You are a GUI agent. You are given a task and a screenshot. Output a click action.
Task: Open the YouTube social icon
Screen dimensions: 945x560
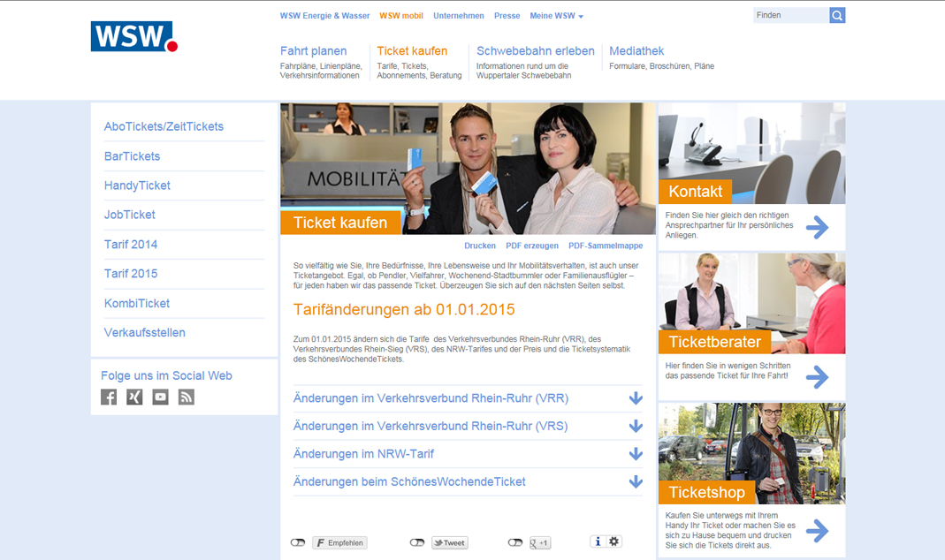coord(160,397)
